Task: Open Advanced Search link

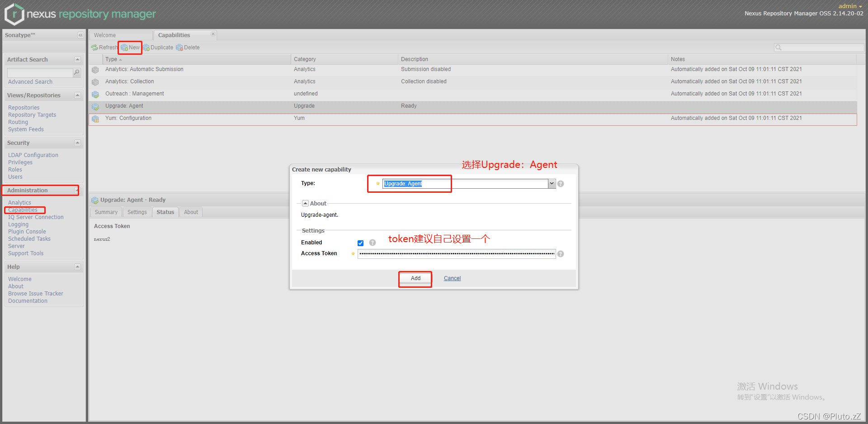Action: (30, 82)
